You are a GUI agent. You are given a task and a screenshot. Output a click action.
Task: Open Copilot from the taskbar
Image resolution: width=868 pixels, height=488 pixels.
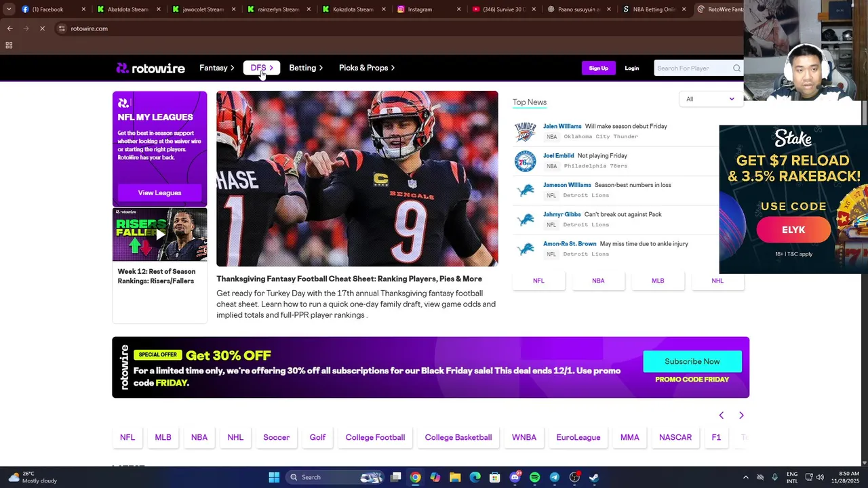coord(435,477)
